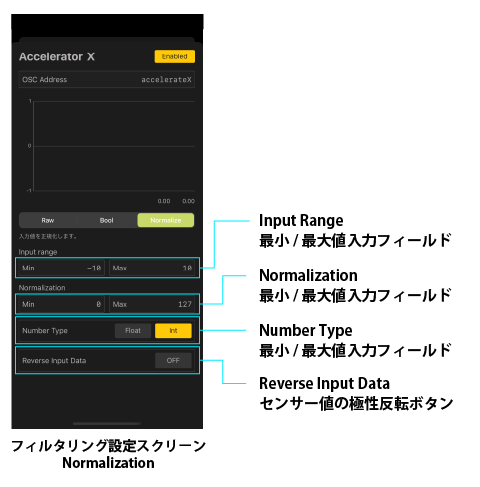
Task: Select the Normalize filter tab
Action: (x=166, y=220)
